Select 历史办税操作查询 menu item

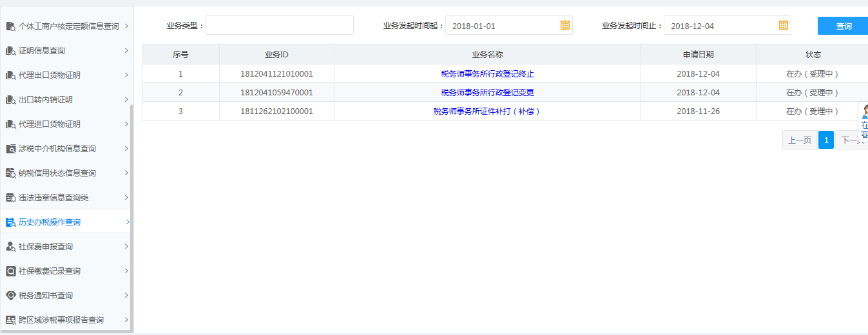coord(50,222)
